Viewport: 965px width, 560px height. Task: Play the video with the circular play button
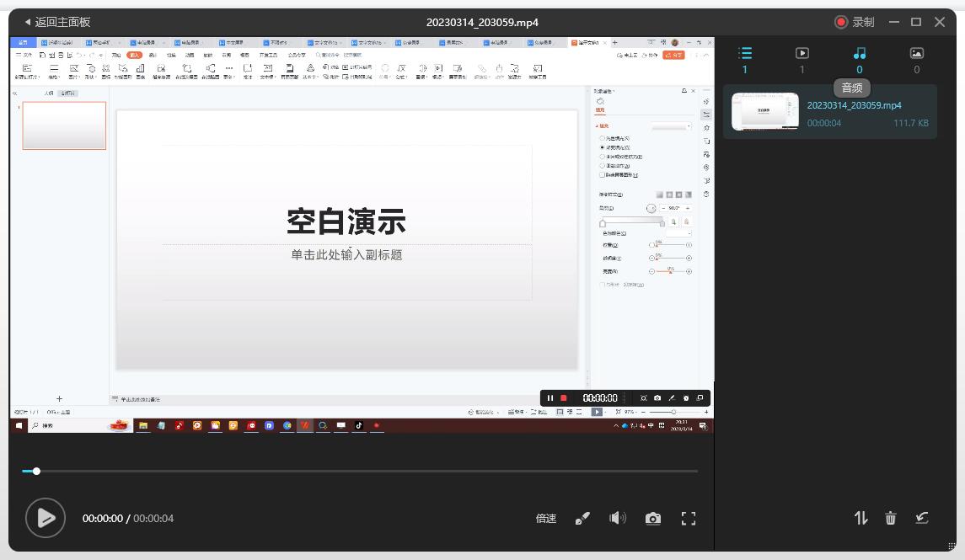tap(46, 518)
